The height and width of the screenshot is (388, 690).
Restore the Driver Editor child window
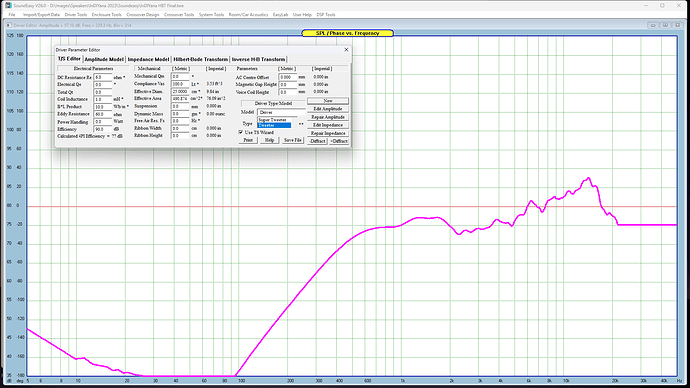click(x=665, y=26)
